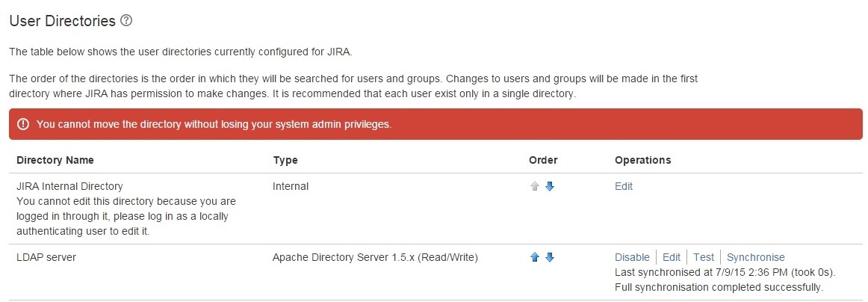The height and width of the screenshot is (302, 868).
Task: Move JIRA Internal Directory up with grey arrow
Action: 534,187
